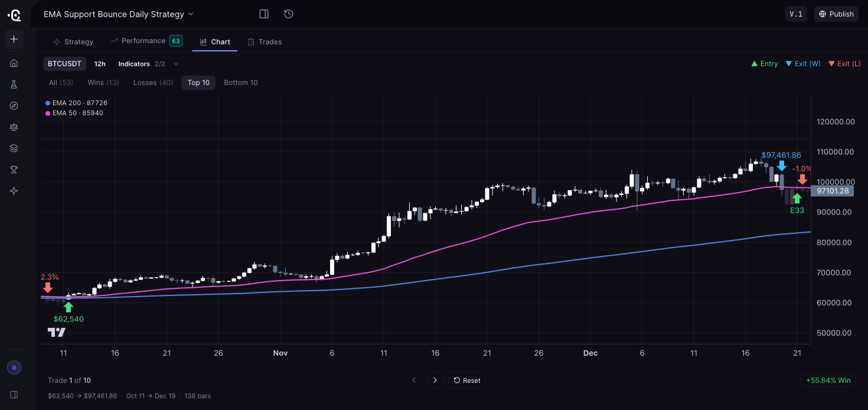Image resolution: width=868 pixels, height=410 pixels.
Task: Click the app logo icon
Action: click(14, 15)
